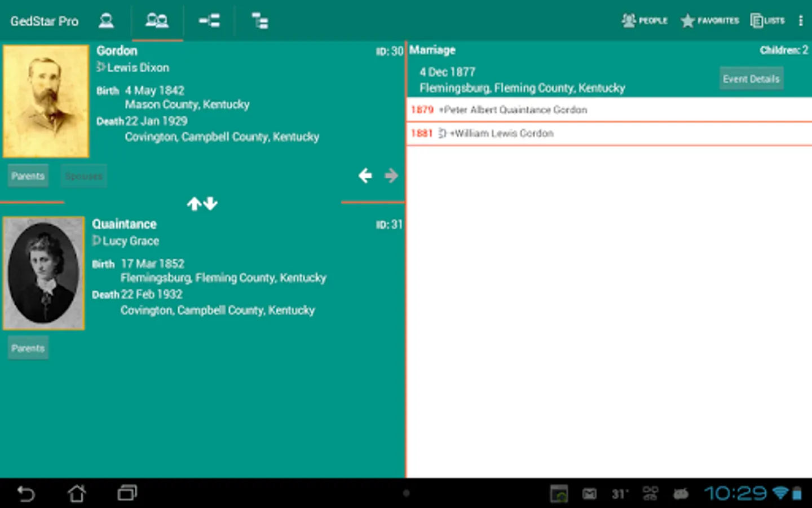
Task: Open Event Details for the marriage
Action: coord(751,79)
